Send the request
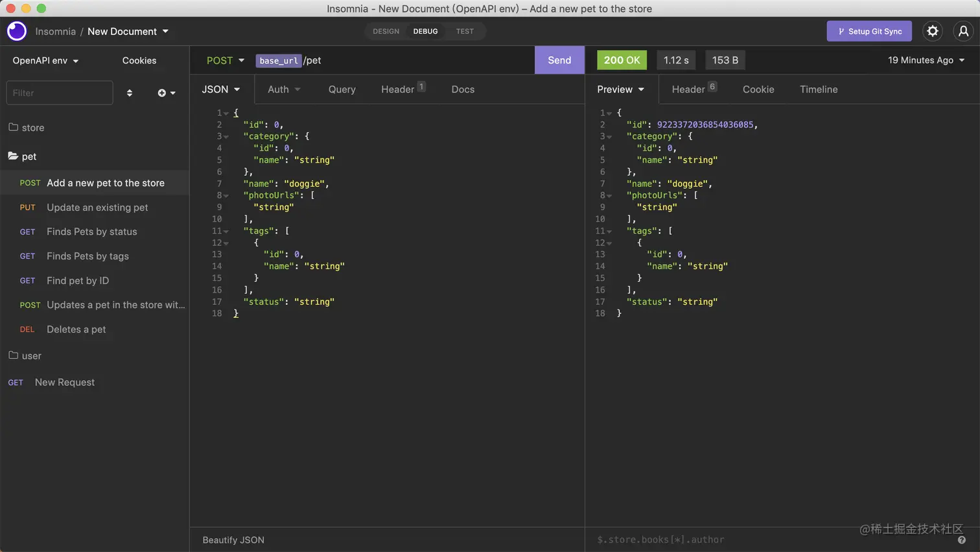This screenshot has width=980, height=552. click(x=559, y=60)
